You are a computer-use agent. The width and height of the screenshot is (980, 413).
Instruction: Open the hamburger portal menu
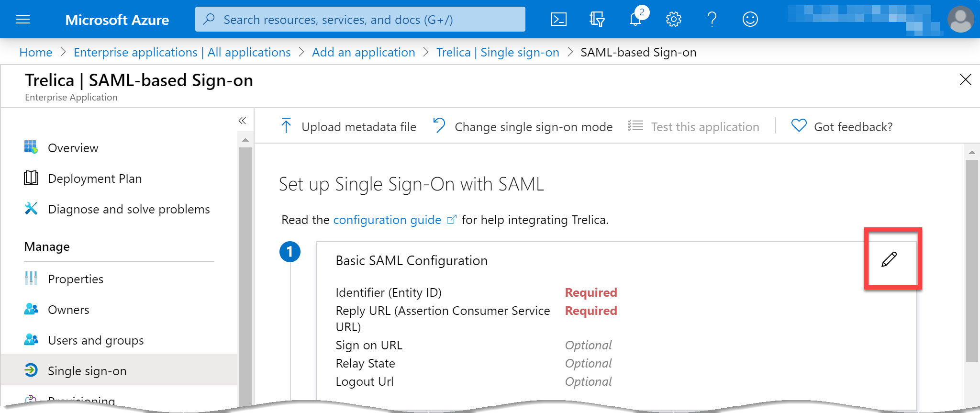tap(23, 19)
